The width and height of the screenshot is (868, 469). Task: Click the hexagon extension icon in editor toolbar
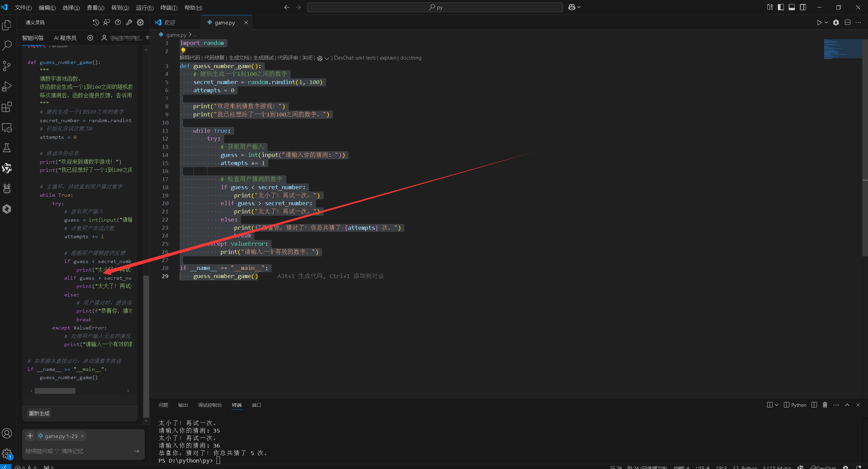click(x=836, y=22)
